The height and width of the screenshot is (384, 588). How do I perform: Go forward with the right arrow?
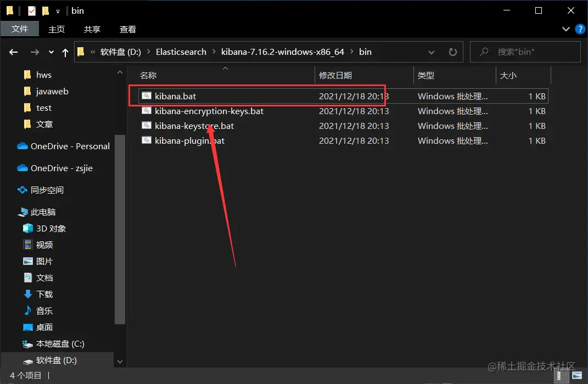35,52
